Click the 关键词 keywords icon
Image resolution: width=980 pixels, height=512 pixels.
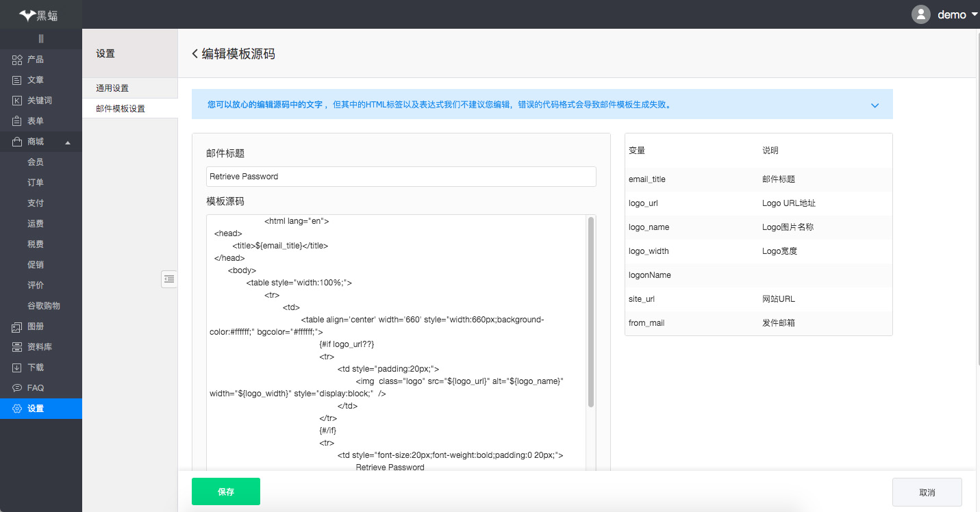[17, 101]
